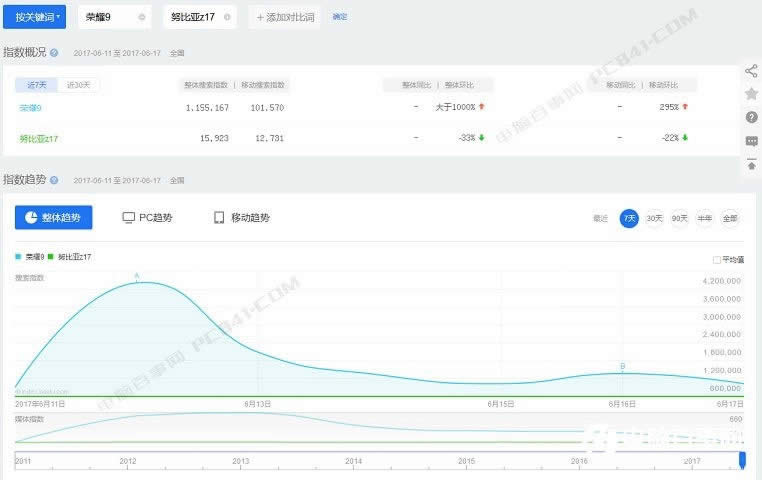Image resolution: width=762 pixels, height=480 pixels.
Task: Click the share icon in right sidebar
Action: 751,71
